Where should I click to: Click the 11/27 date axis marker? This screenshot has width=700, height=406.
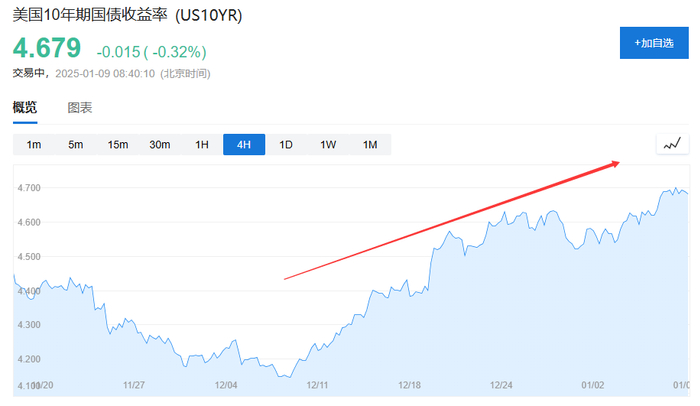tap(134, 384)
